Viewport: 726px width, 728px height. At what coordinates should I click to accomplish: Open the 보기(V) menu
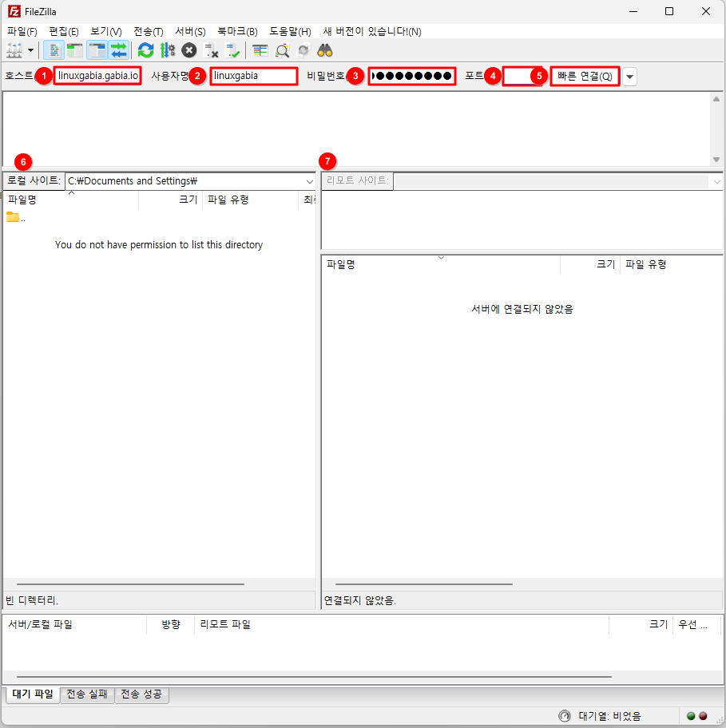pyautogui.click(x=106, y=31)
